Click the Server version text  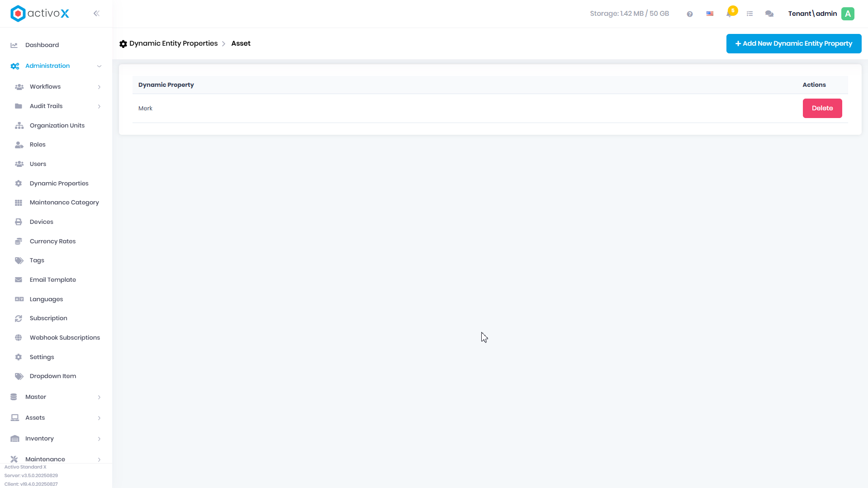click(31, 476)
